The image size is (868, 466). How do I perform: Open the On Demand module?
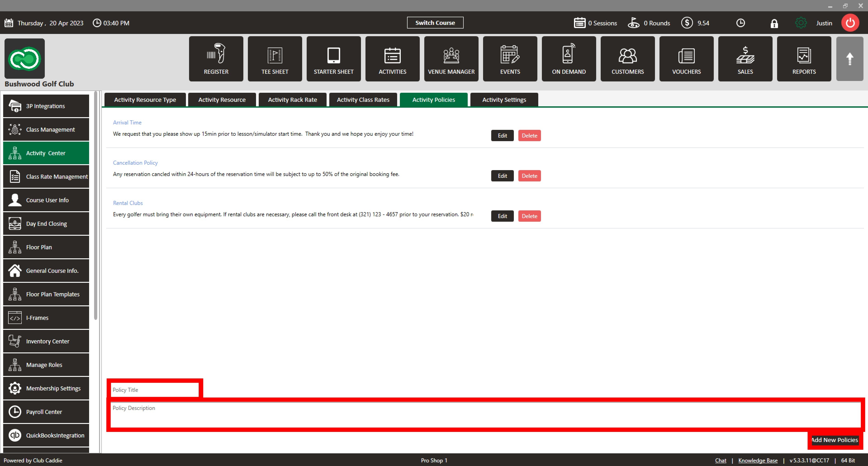(569, 59)
